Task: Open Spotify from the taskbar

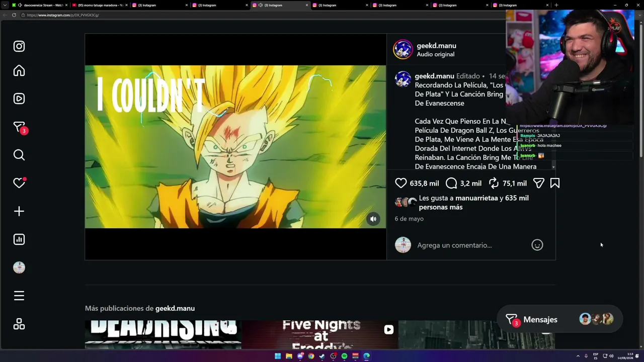Action: pos(344,356)
